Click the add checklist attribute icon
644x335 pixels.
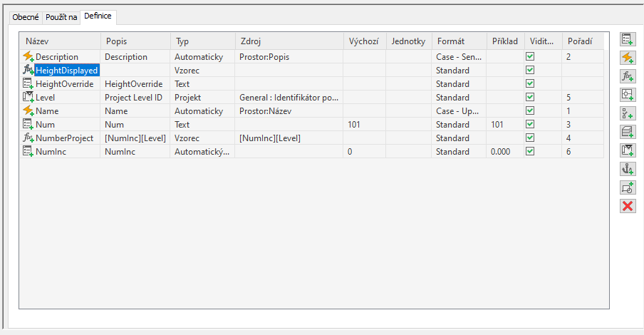tap(628, 113)
